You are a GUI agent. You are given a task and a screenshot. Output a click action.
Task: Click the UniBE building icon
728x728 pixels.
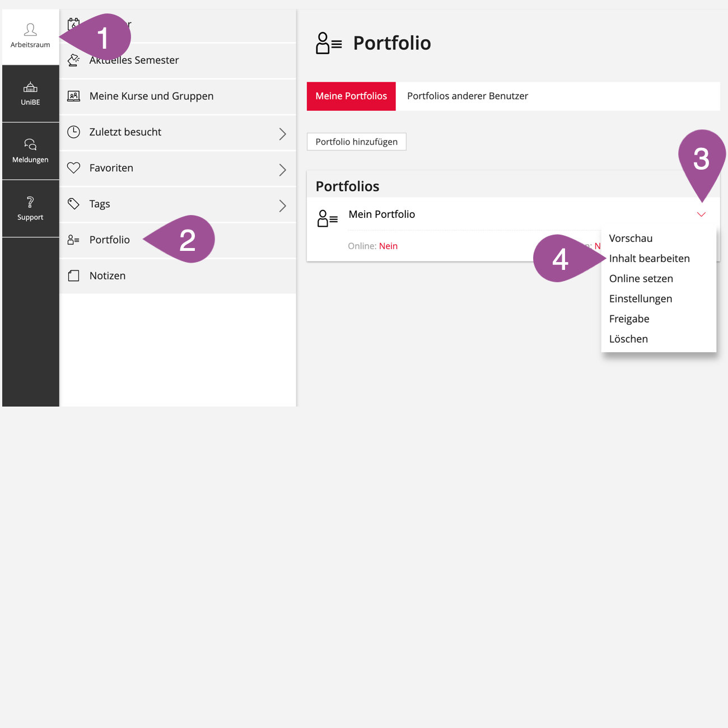30,87
